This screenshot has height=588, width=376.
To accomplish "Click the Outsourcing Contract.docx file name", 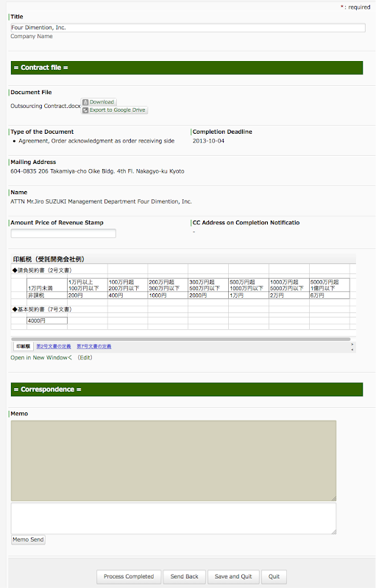I will point(46,106).
